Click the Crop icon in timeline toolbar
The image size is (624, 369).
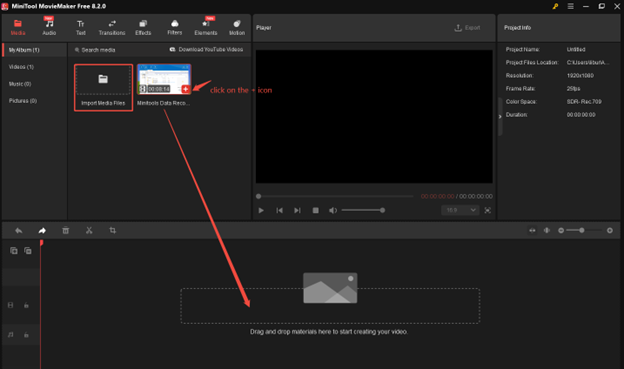click(113, 230)
